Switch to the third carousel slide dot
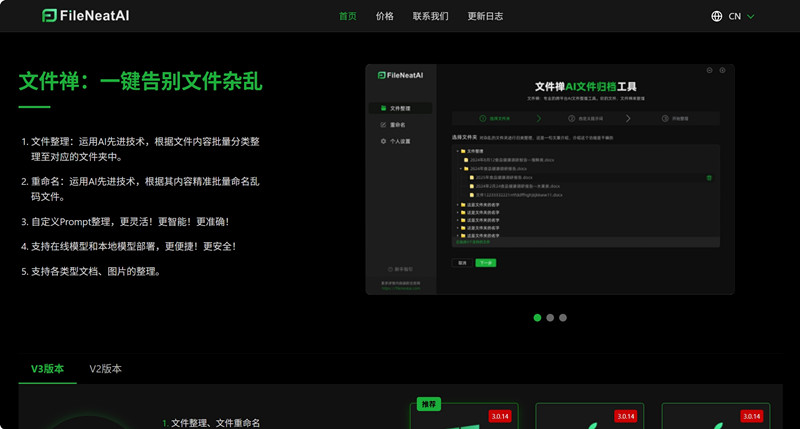This screenshot has height=429, width=800. point(563,318)
